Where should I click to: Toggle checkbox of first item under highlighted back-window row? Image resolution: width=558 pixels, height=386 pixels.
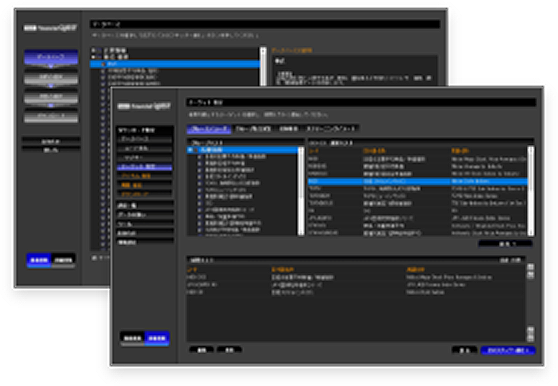tap(103, 70)
